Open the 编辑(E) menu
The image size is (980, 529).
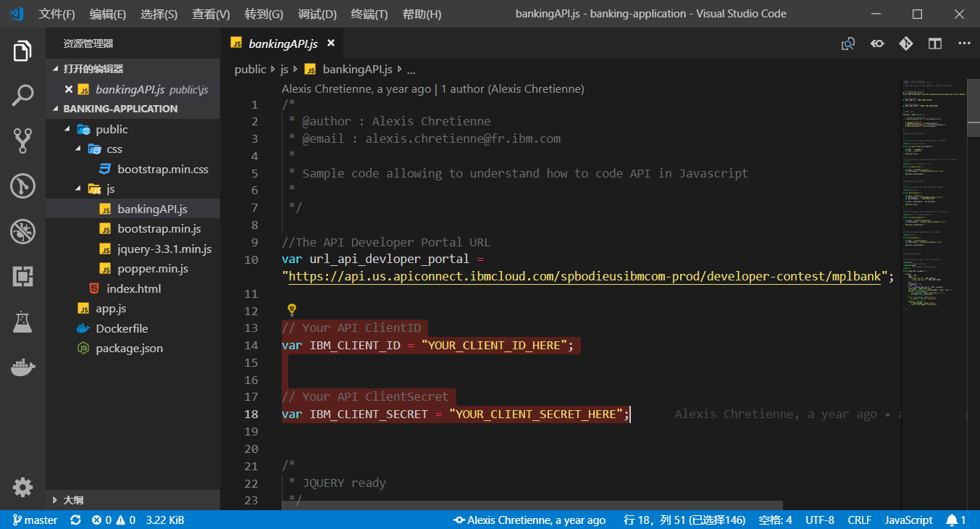108,14
